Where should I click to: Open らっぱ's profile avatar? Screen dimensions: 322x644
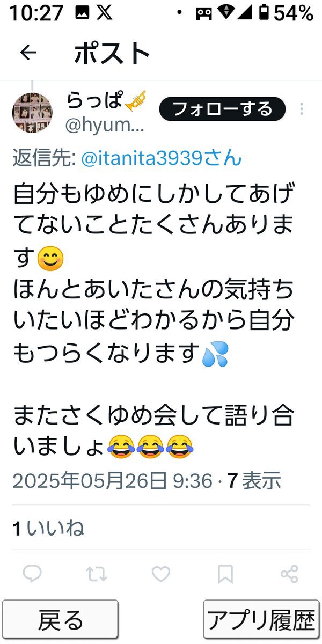[32, 113]
